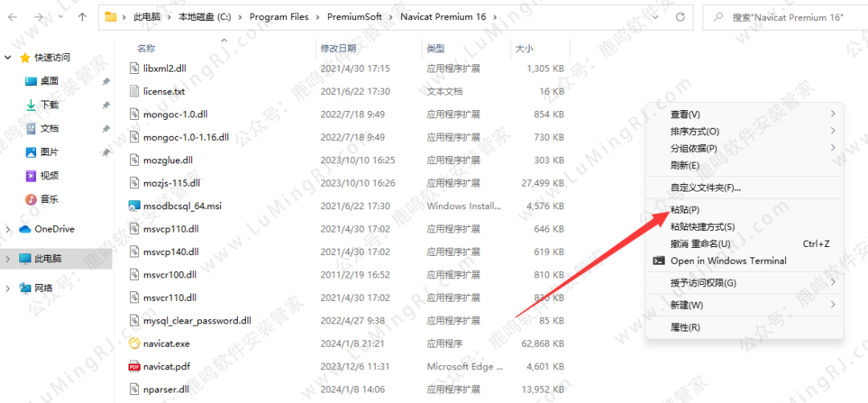Go up one folder level arrow
The width and height of the screenshot is (868, 403).
83,17
